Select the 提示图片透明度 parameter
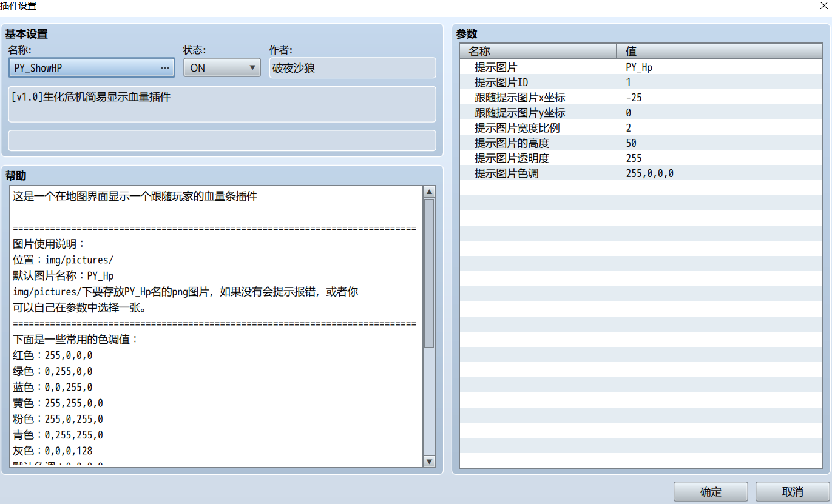Screen dimensions: 832x504 641,158
